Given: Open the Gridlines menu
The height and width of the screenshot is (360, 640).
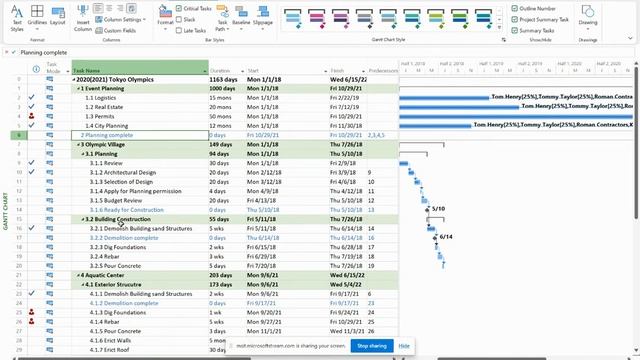Looking at the screenshot, I should click(x=37, y=18).
